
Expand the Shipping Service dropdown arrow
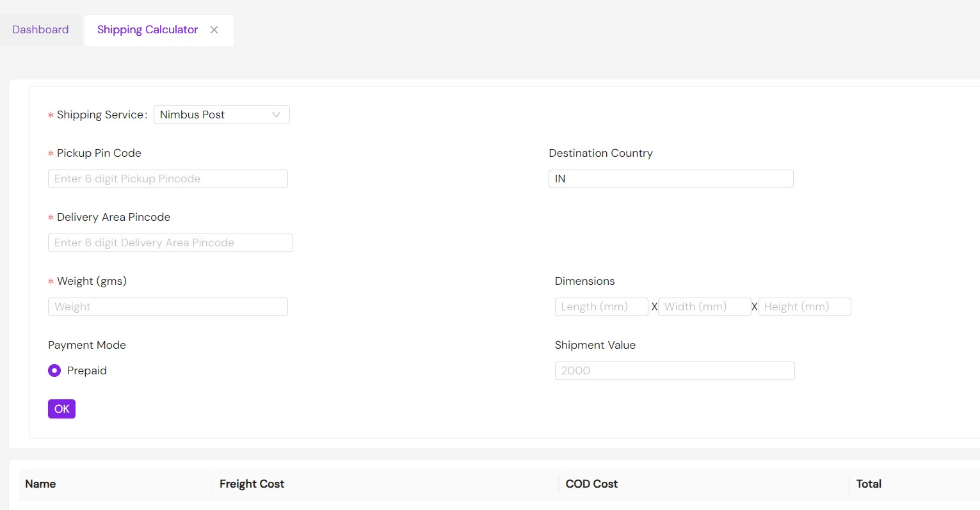[x=276, y=115]
